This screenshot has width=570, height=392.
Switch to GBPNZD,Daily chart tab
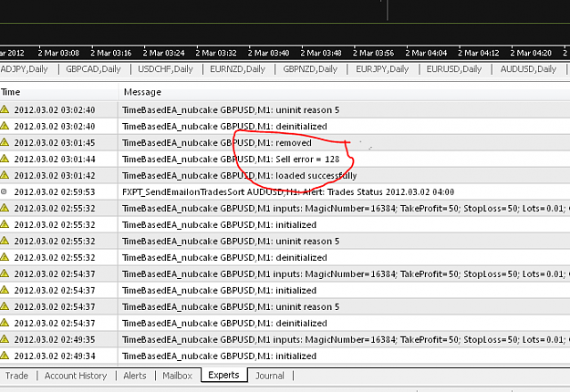[x=310, y=69]
